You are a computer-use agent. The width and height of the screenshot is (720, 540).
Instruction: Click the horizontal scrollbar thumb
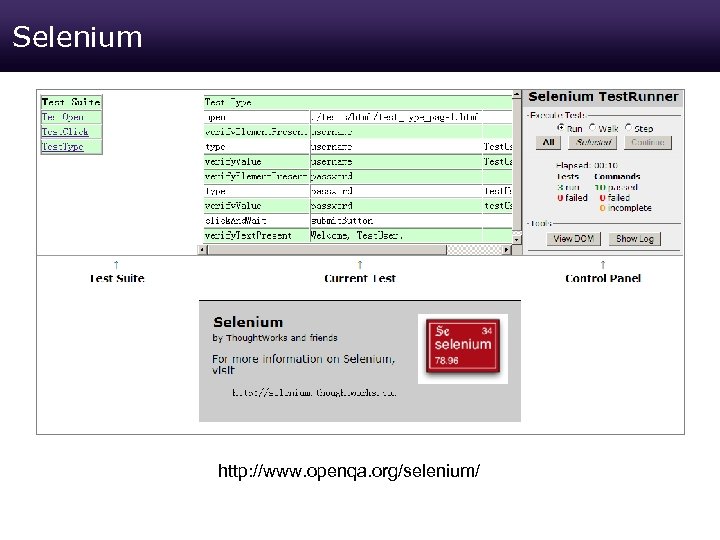(x=327, y=250)
